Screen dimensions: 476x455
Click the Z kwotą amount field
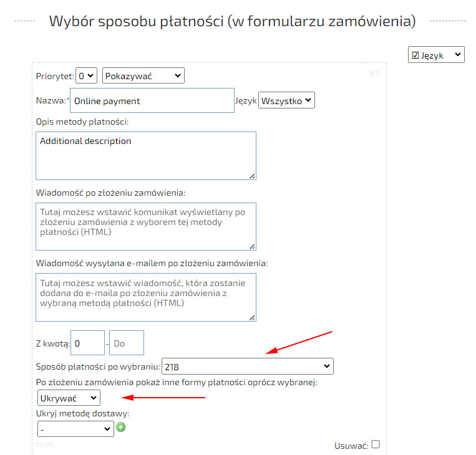click(x=87, y=343)
